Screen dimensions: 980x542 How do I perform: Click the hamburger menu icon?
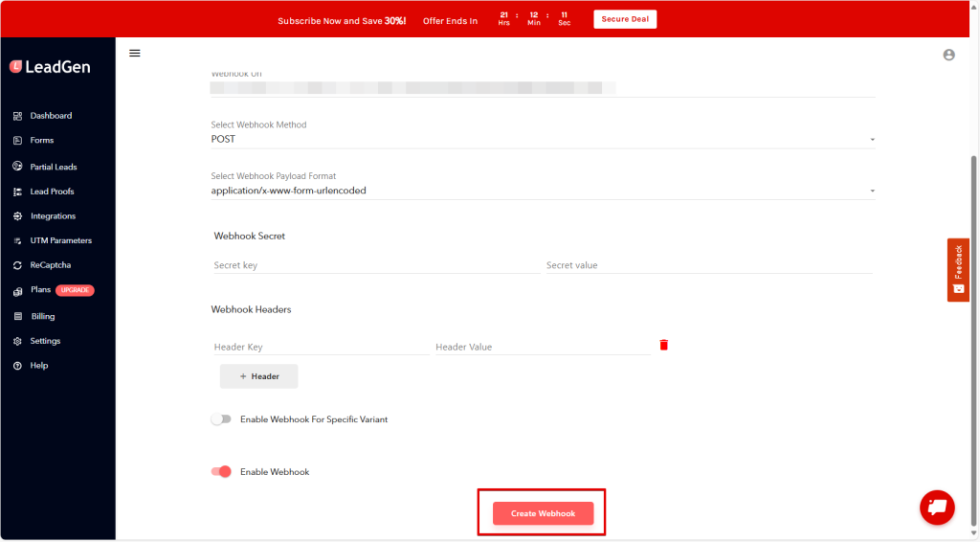[x=135, y=53]
